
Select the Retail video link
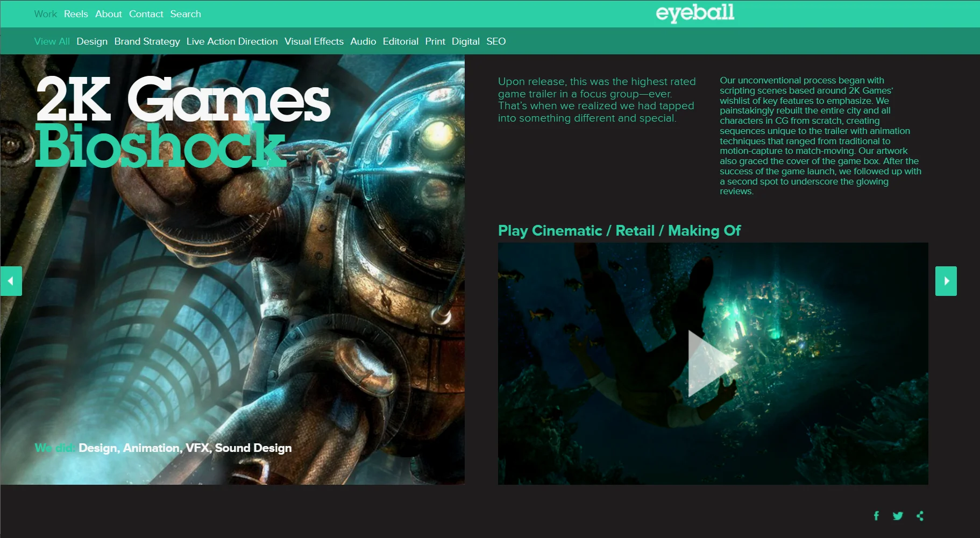click(x=635, y=231)
